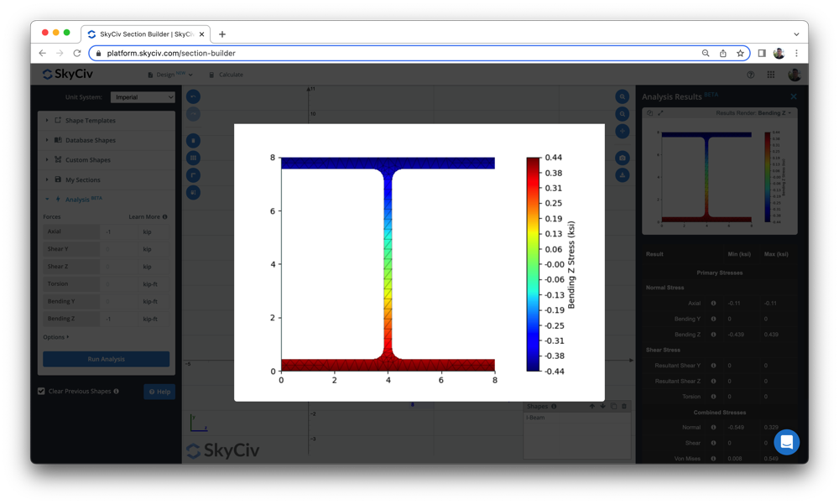Download results using the download icon

[x=623, y=174]
